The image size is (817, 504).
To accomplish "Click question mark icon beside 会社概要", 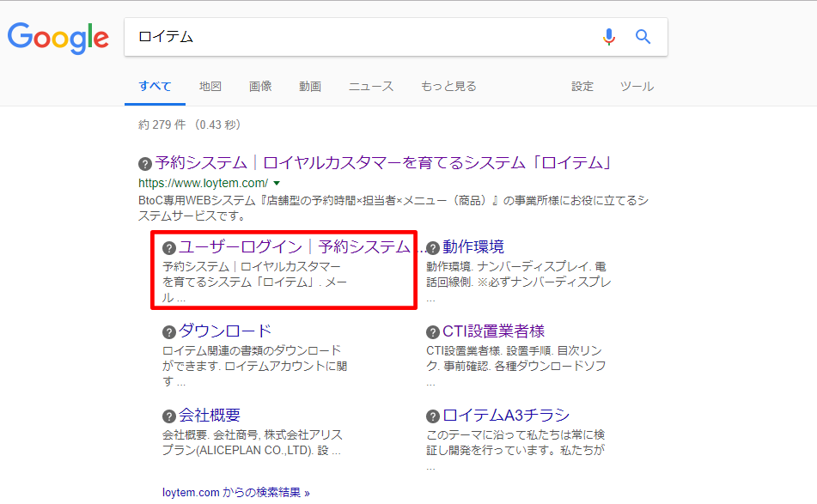I will tap(169, 416).
